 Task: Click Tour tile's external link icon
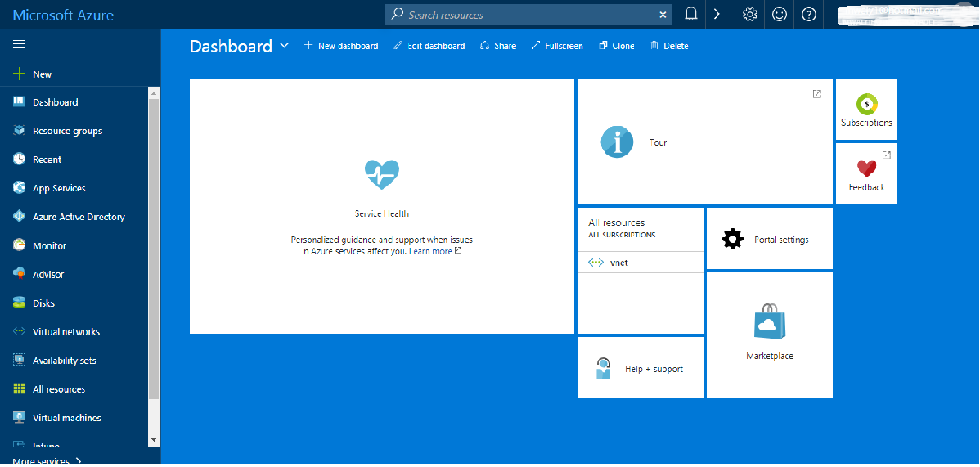(x=817, y=94)
